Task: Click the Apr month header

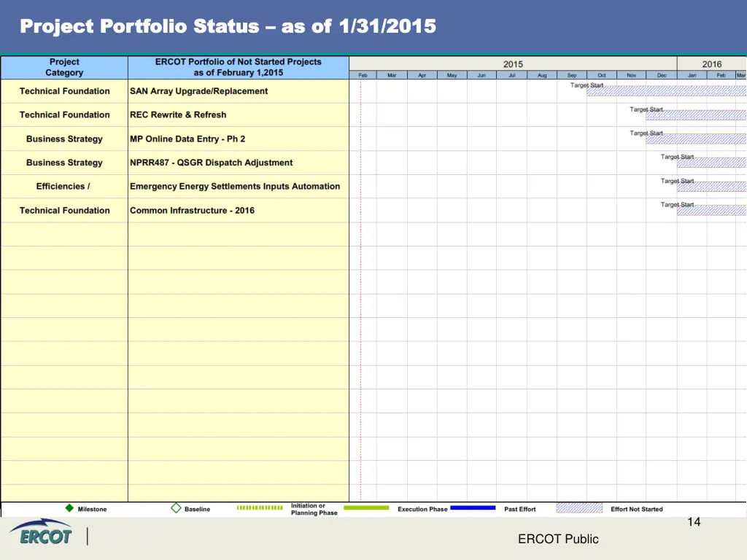Action: click(x=422, y=75)
